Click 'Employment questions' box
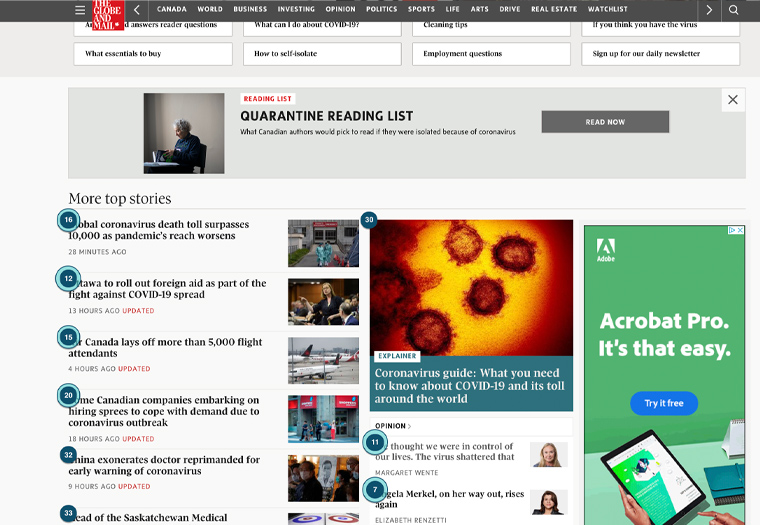Viewport: 760px width, 525px height. tap(491, 54)
